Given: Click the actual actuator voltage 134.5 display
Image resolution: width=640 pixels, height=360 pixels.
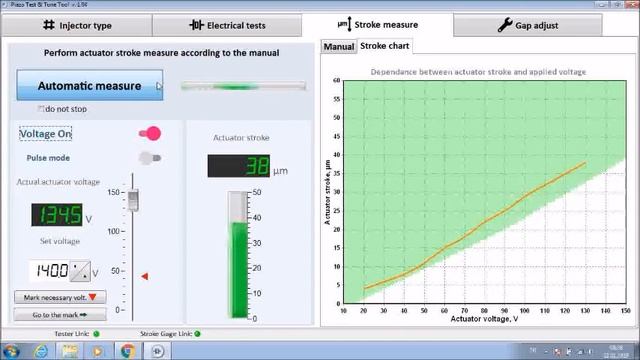Looking at the screenshot, I should point(57,215).
